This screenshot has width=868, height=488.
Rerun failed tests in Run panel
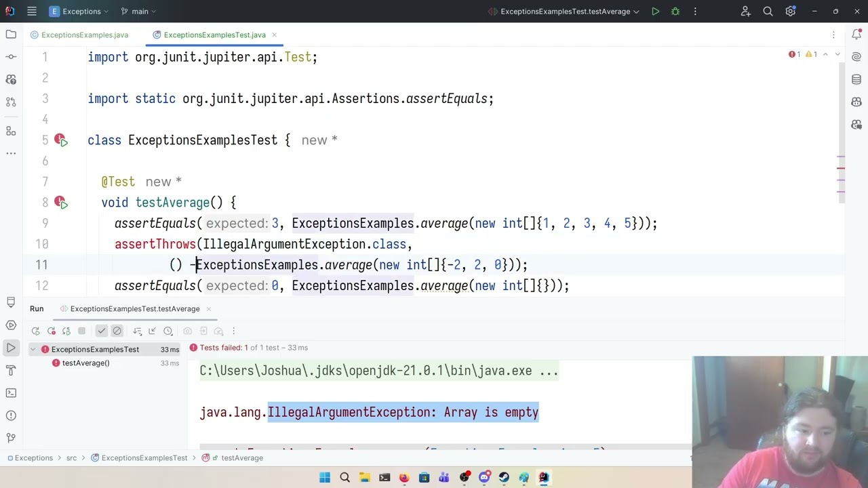pos(51,331)
